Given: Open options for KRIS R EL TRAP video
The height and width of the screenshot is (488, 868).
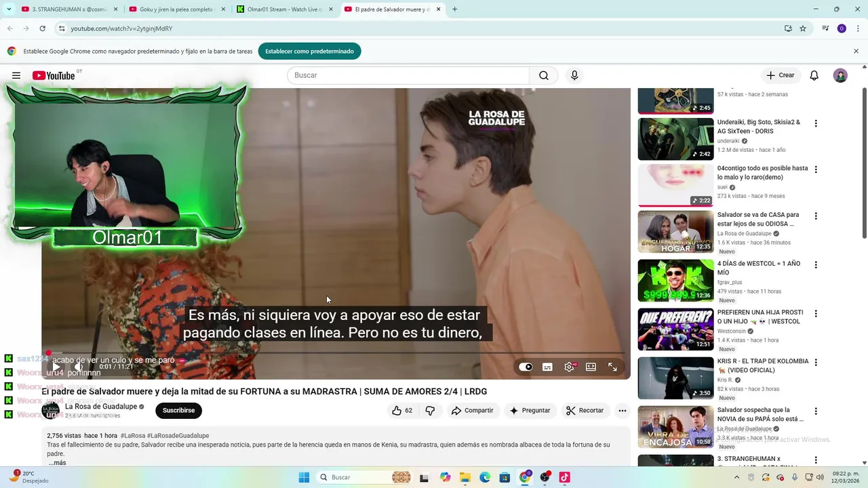Looking at the screenshot, I should pos(816,363).
